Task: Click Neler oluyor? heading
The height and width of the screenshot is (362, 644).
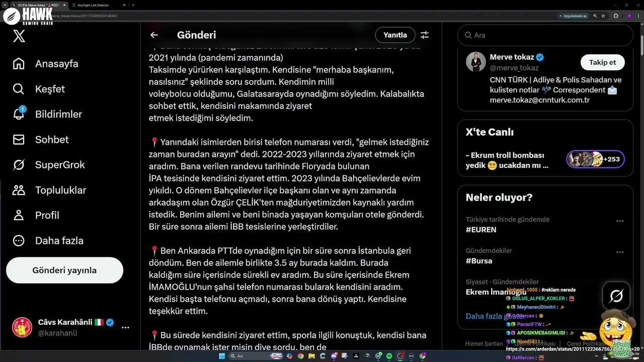Action: [x=499, y=198]
